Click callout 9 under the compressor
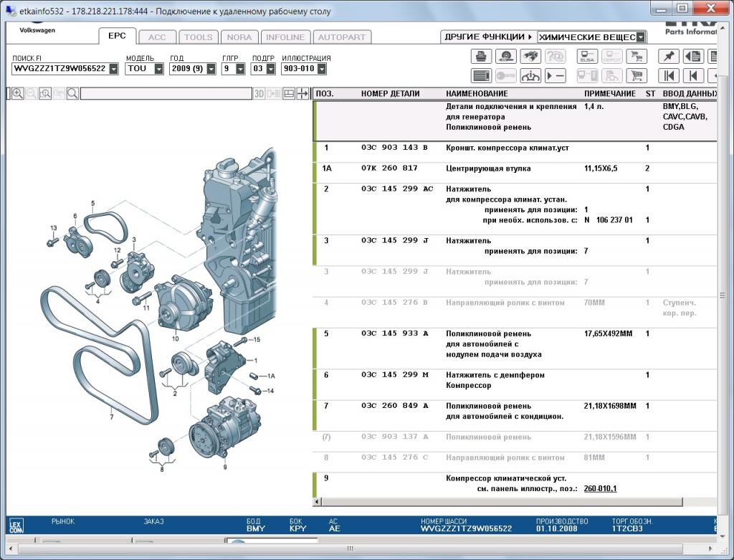734x560 pixels. click(x=224, y=467)
